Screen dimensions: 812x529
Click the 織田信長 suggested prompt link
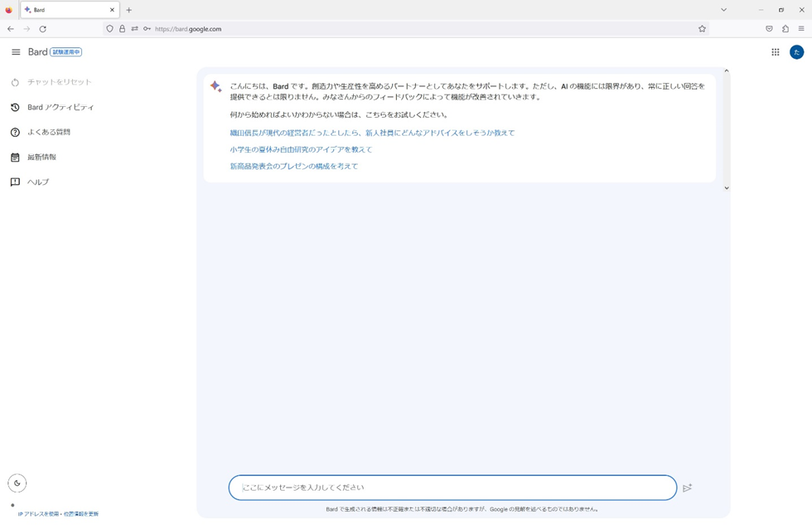372,133
